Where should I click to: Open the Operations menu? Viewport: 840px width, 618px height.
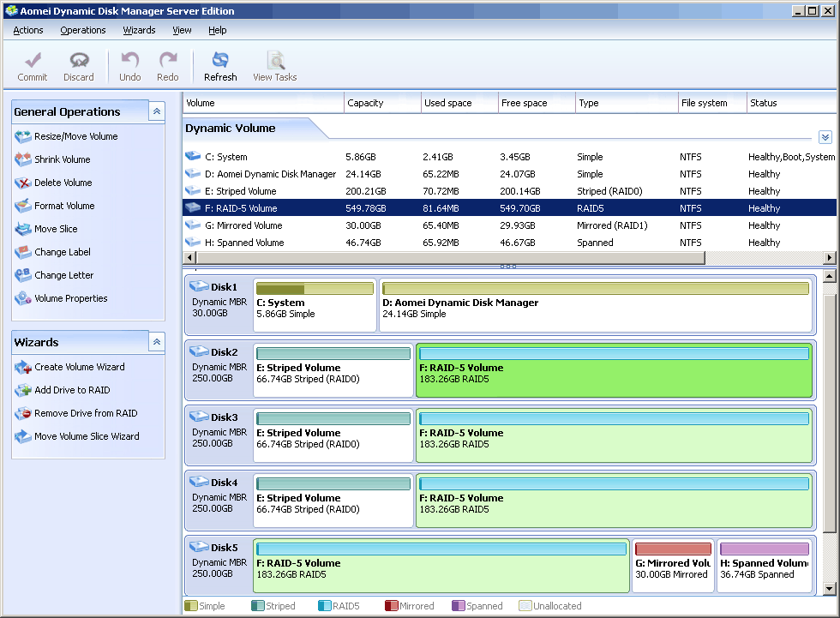click(x=82, y=30)
